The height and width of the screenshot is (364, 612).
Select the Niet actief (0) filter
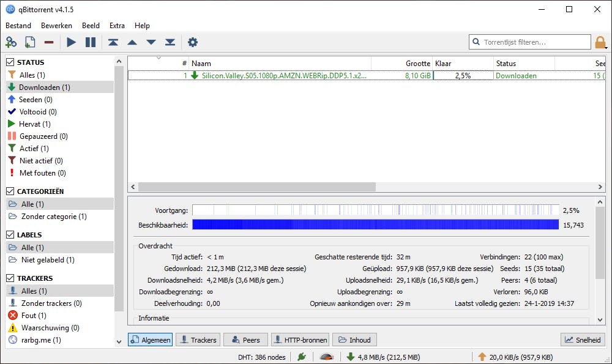coord(60,160)
